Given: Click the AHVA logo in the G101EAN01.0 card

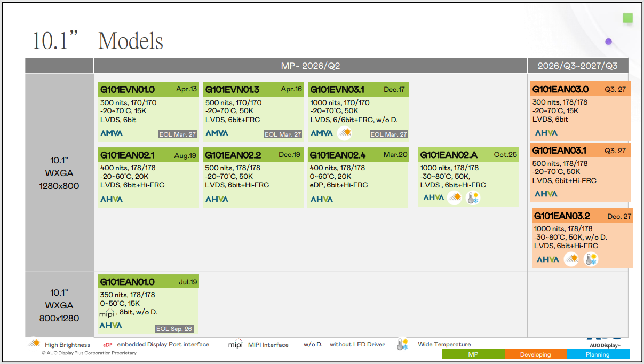Looking at the screenshot, I should point(110,325).
